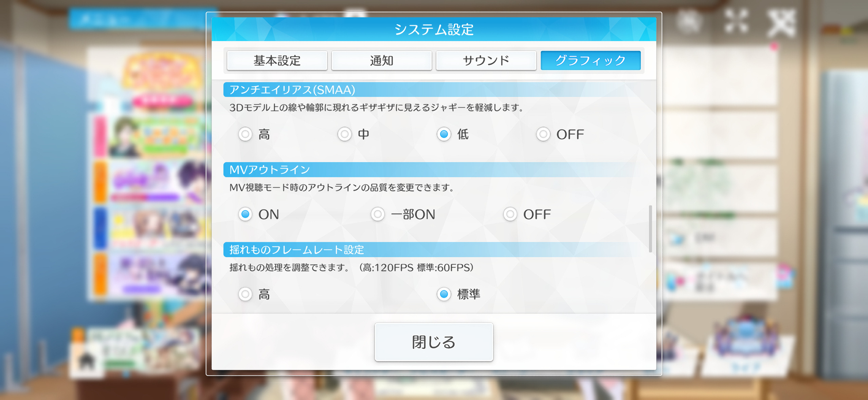Select 高 for 揺れもの frame rate
The height and width of the screenshot is (400, 868).
(x=245, y=294)
